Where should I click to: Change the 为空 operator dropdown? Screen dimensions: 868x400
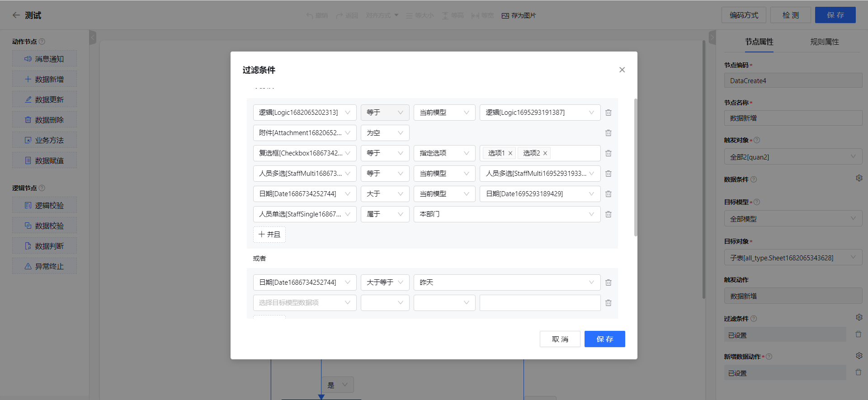tap(385, 133)
